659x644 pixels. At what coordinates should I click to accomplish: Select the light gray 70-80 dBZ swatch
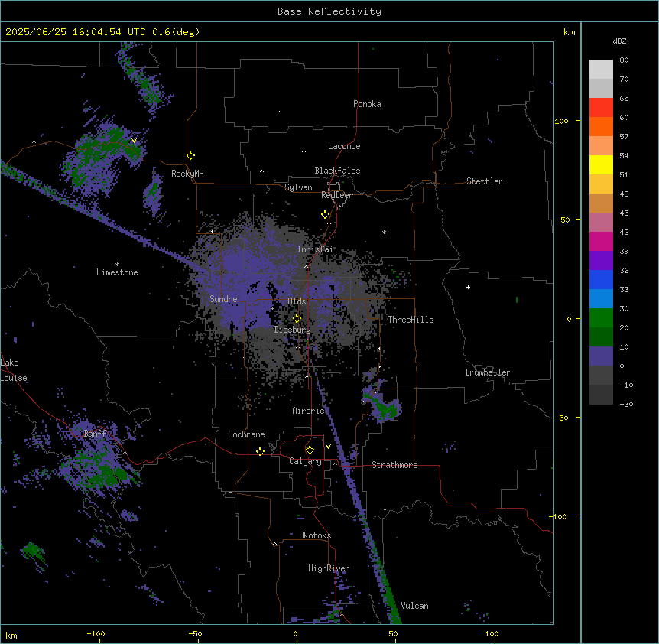tap(601, 70)
